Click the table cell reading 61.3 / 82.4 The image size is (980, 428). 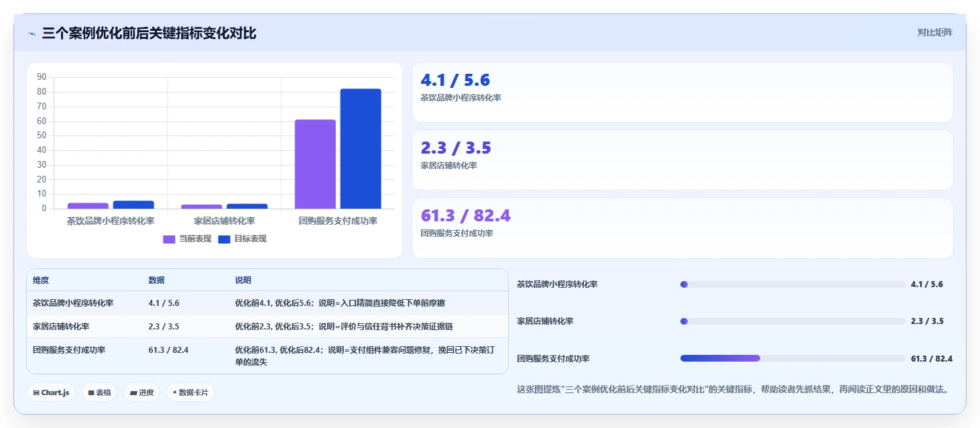pos(168,350)
